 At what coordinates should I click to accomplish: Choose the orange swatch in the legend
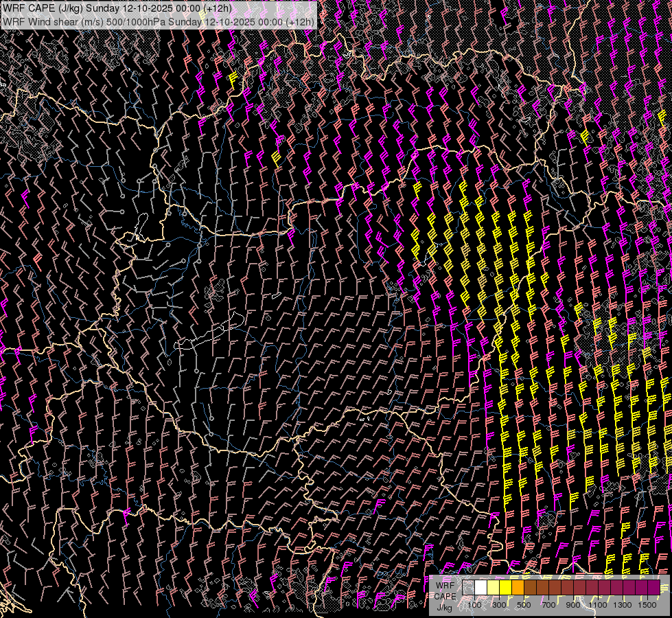pos(518,588)
